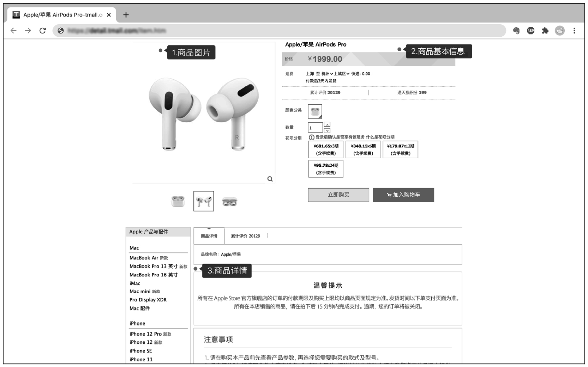Open iPhone 12 Pro in sidebar
588x367 pixels.
(150, 334)
